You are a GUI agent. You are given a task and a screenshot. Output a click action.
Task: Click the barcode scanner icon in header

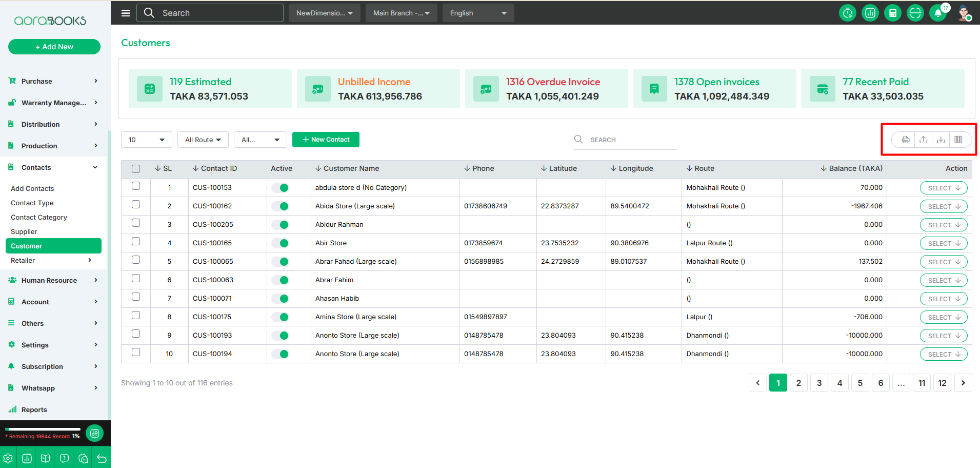915,13
